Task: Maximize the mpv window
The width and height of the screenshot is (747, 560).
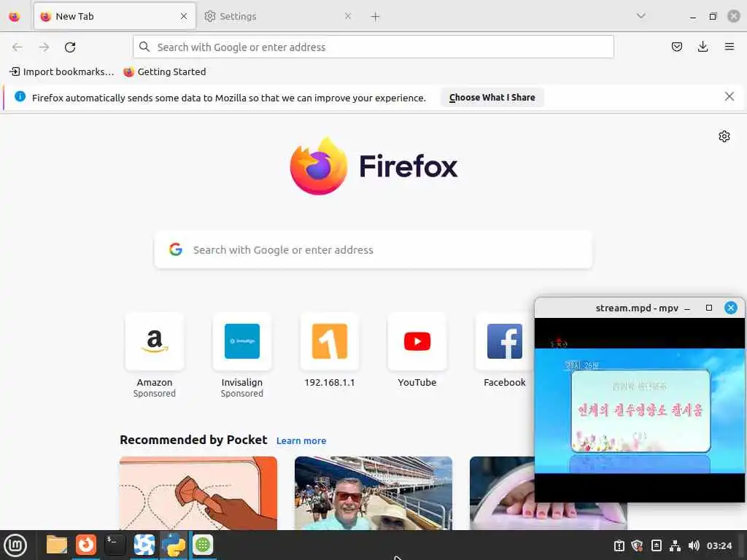Action: (709, 308)
